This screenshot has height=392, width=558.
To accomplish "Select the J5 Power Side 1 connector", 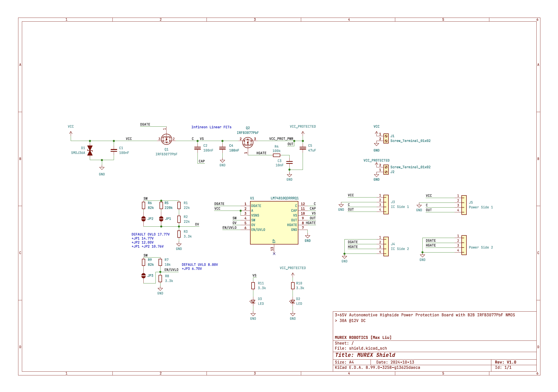I will pos(464,205).
